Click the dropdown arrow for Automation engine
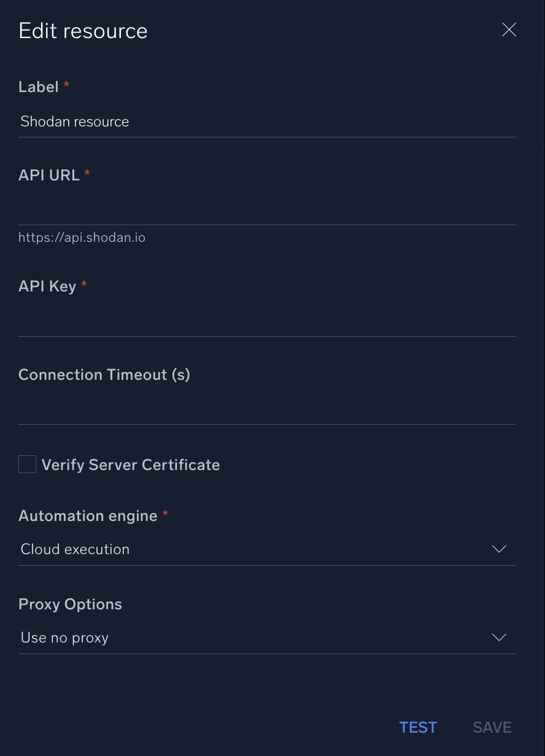Screen dimensions: 545x756 point(499,549)
